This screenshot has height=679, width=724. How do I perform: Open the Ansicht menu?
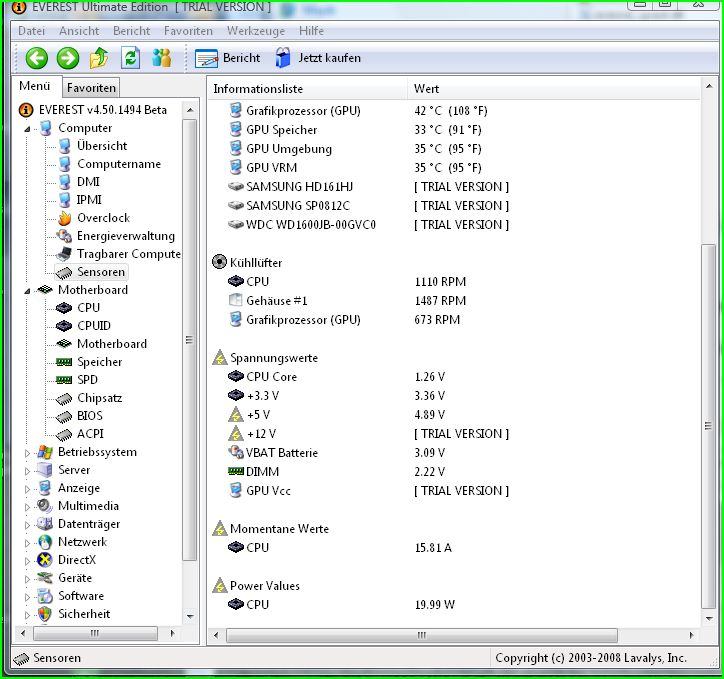click(x=79, y=31)
